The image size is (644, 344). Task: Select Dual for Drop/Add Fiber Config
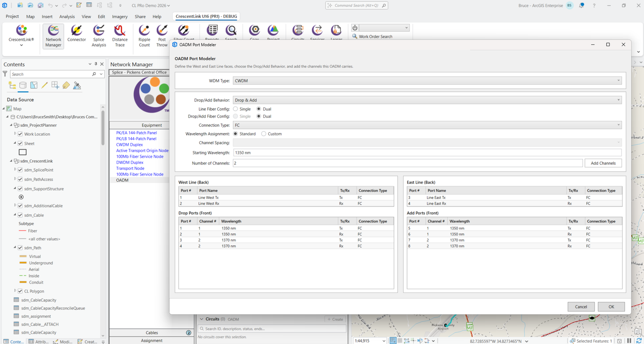pos(258,116)
